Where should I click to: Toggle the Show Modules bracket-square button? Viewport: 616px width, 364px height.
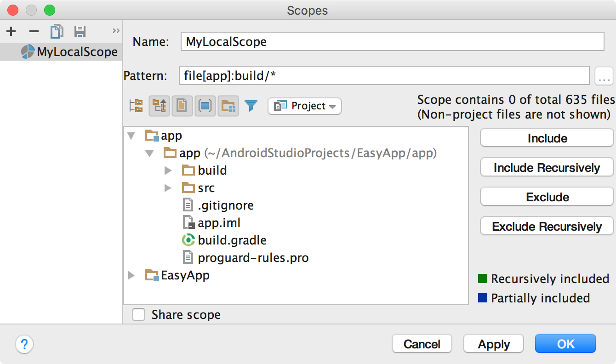coord(205,106)
